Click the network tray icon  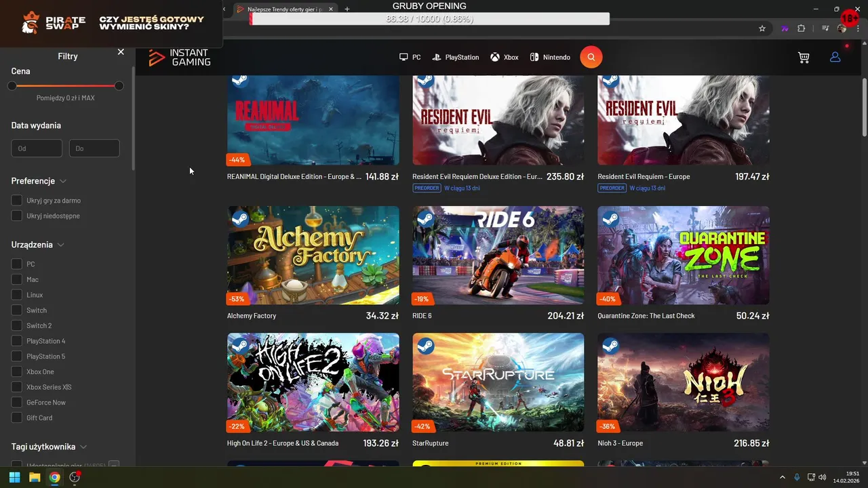[x=811, y=477]
